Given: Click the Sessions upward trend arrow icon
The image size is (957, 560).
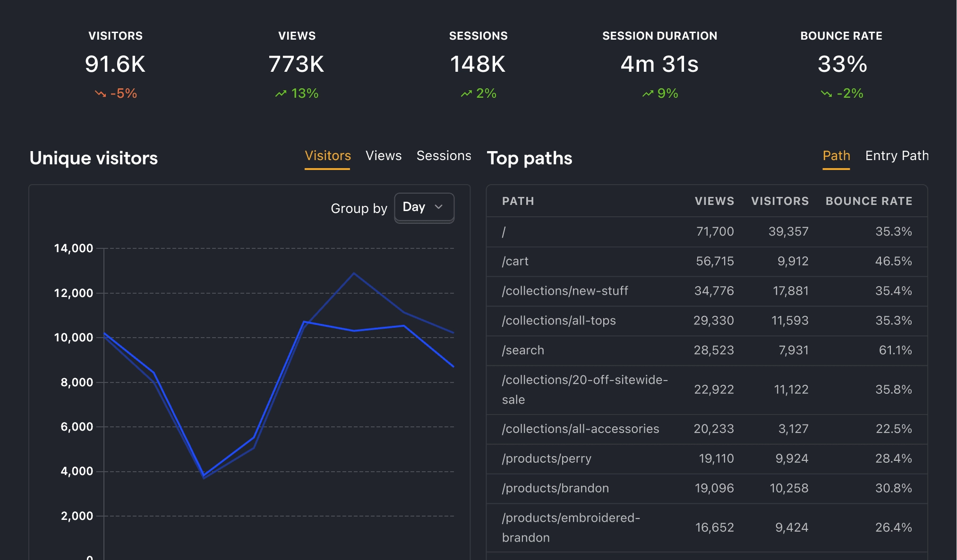Looking at the screenshot, I should (x=466, y=93).
